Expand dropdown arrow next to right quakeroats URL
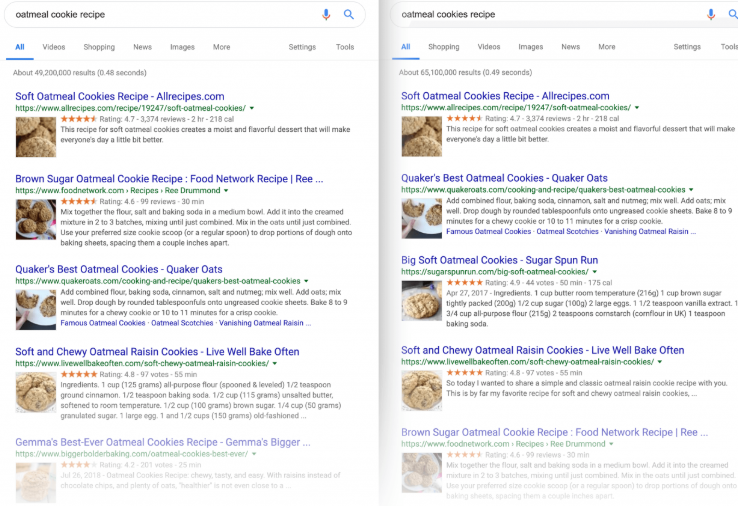Screen dimensions: 738x506 [691, 190]
